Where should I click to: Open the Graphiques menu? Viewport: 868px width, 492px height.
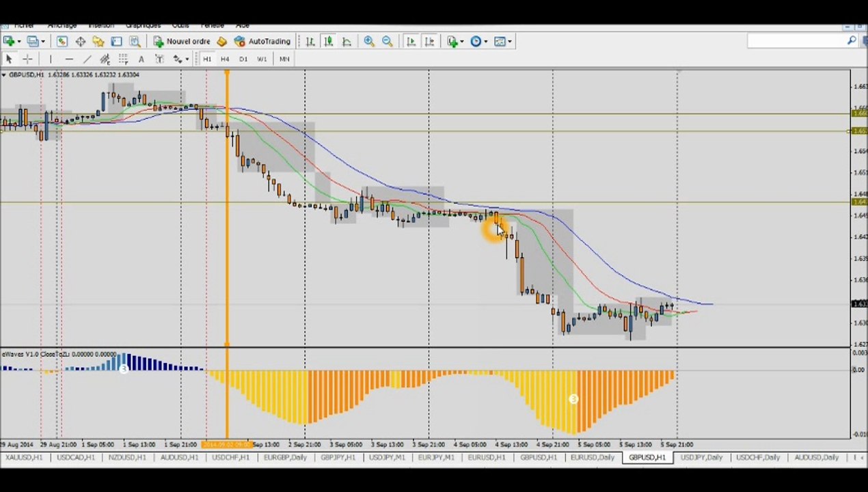pyautogui.click(x=144, y=25)
